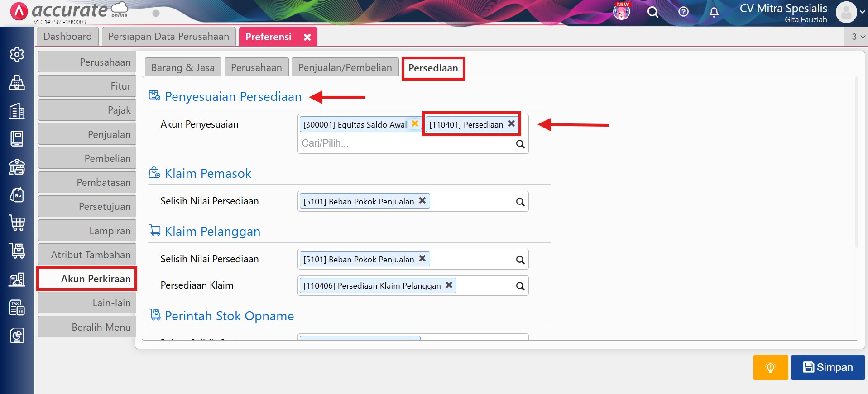Open the Lain-lain preference section
The image size is (868, 394).
87,303
